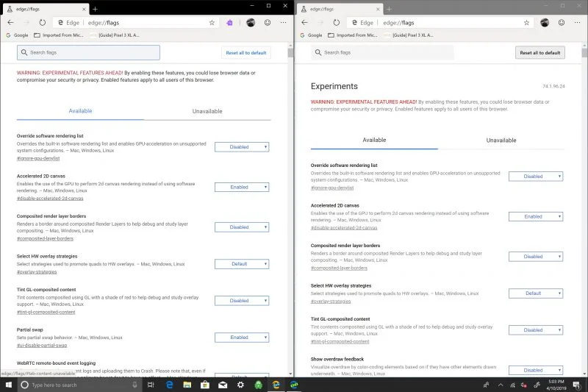
Task: Click Reset all to default in right window
Action: [x=540, y=53]
